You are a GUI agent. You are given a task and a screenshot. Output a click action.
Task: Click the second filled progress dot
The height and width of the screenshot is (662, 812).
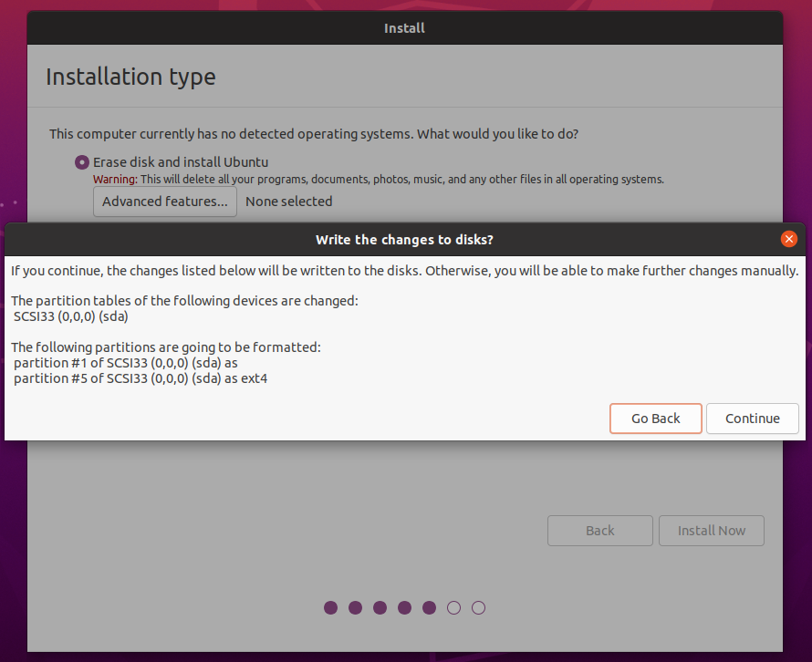pos(356,607)
